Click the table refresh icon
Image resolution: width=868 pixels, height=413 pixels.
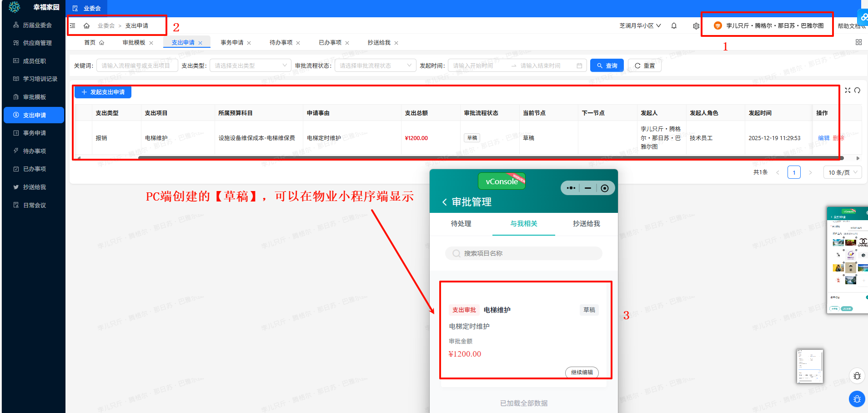(x=857, y=91)
